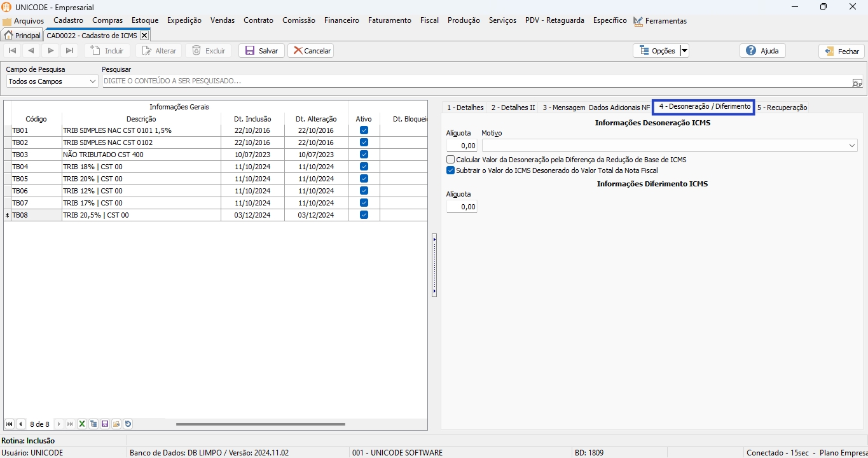Click the refresh arrow icon in grid footer
This screenshot has height=458, width=868.
[x=128, y=424]
